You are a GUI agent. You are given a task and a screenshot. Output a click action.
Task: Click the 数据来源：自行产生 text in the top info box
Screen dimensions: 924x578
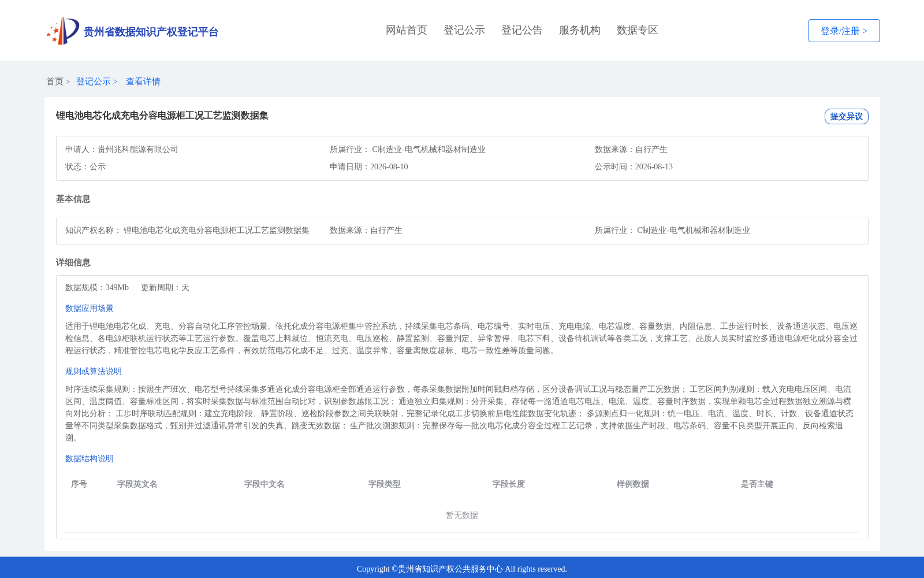coord(631,149)
